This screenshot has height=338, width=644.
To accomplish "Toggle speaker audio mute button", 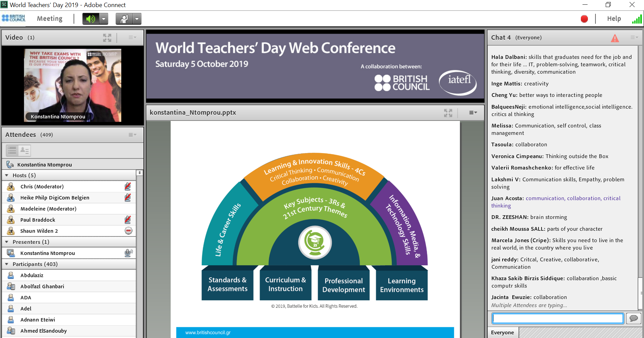I will [91, 19].
